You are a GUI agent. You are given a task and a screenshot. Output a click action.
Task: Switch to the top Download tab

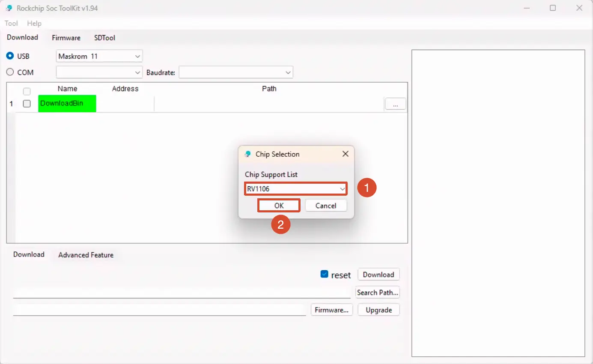[x=23, y=37]
